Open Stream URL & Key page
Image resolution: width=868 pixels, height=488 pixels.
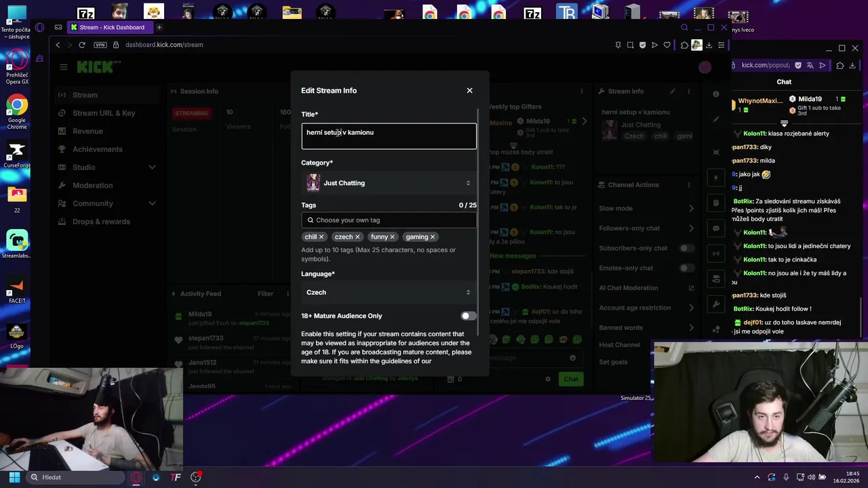tap(108, 113)
